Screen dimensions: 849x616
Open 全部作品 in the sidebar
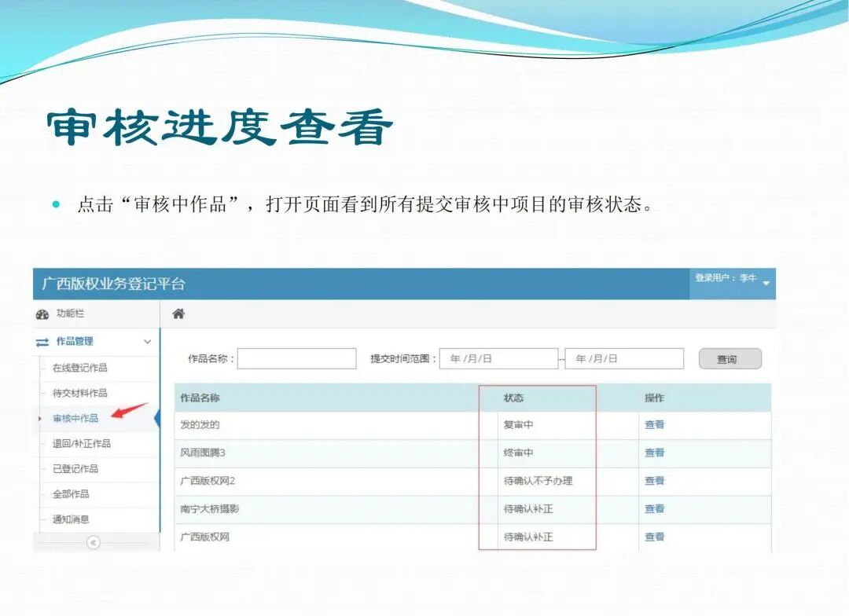coord(69,494)
